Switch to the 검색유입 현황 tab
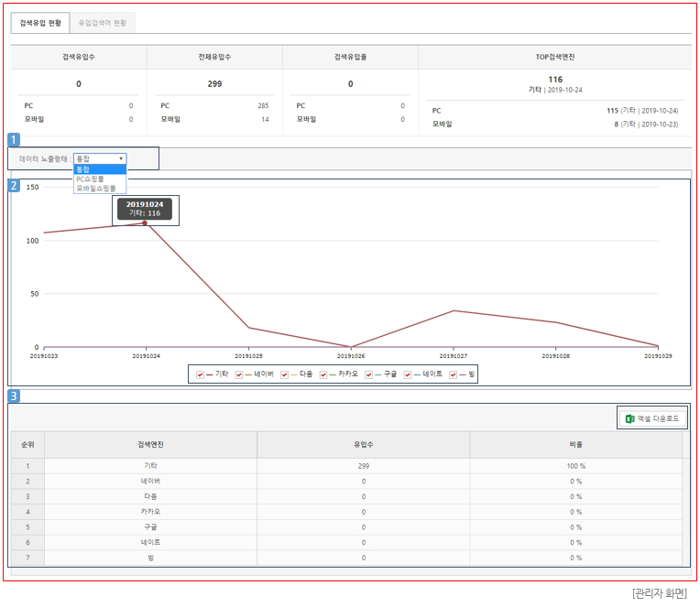The width and height of the screenshot is (700, 607). (40, 23)
